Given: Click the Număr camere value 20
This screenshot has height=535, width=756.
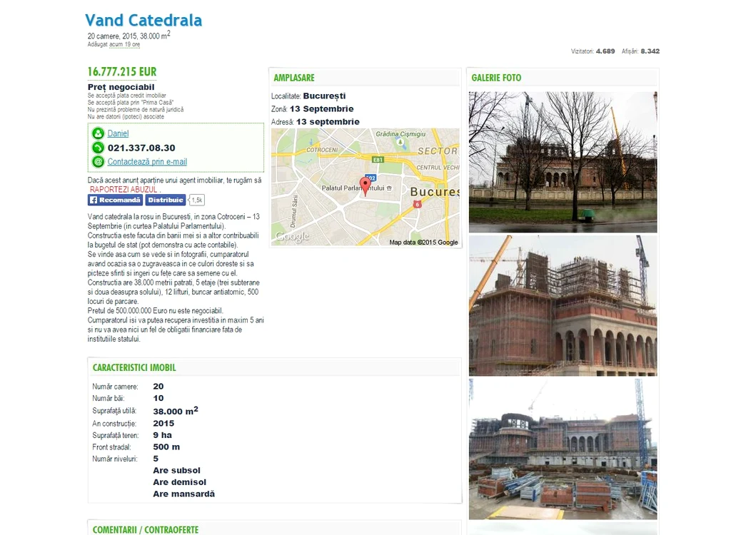Looking at the screenshot, I should 158,387.
